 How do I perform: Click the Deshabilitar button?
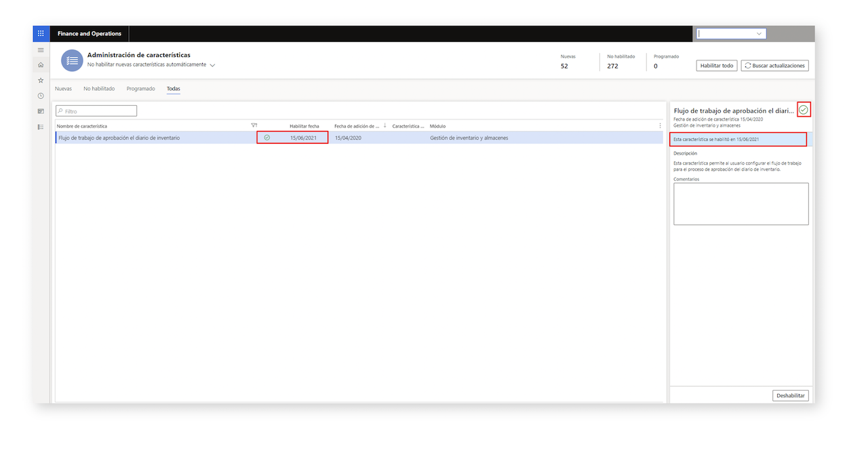coord(791,395)
